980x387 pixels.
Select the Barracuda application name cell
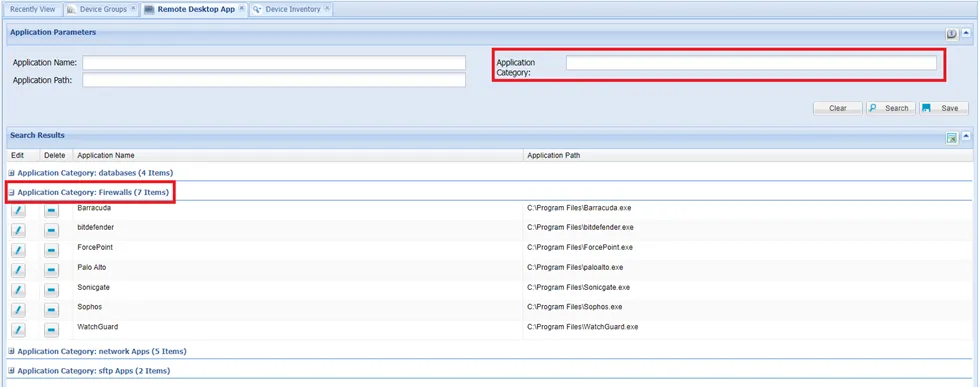click(94, 208)
